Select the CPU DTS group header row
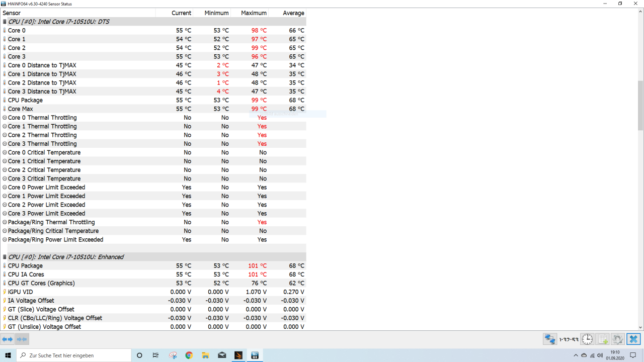Viewport: 644px width, 362px height. [153, 22]
